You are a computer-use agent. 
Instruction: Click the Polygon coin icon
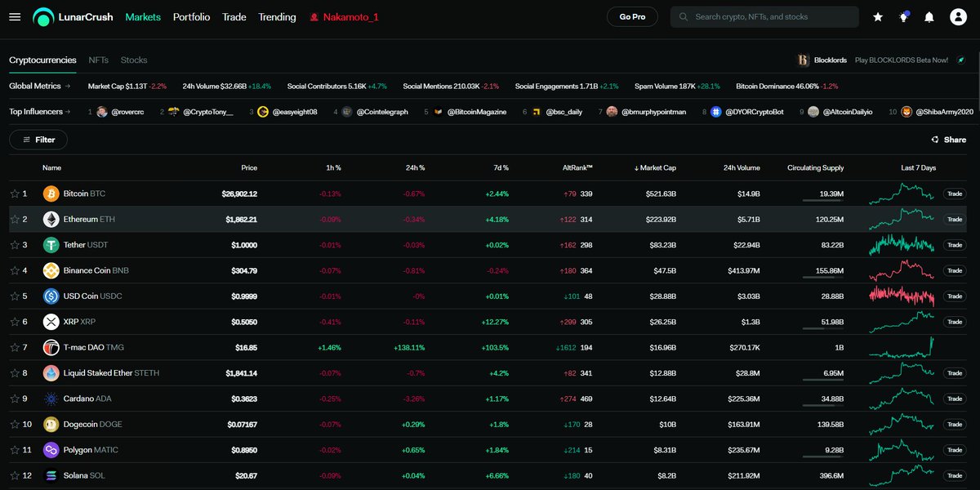[x=51, y=450]
